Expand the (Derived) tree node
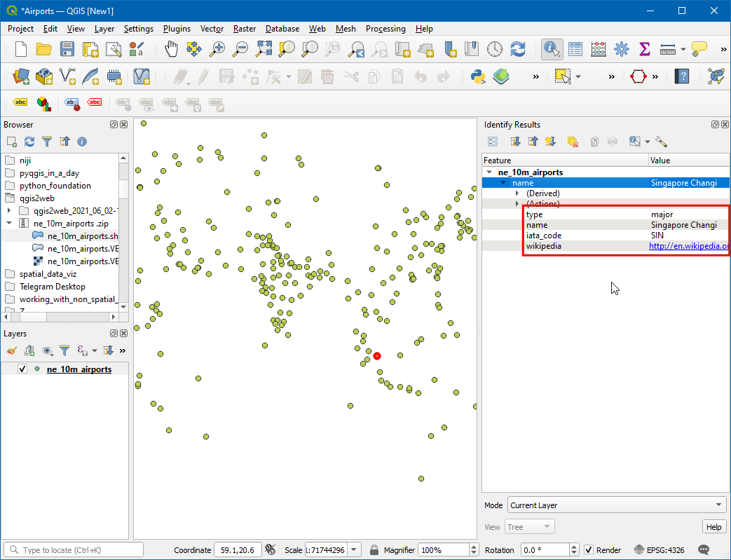Viewport: 731px width, 560px height. pyautogui.click(x=517, y=193)
